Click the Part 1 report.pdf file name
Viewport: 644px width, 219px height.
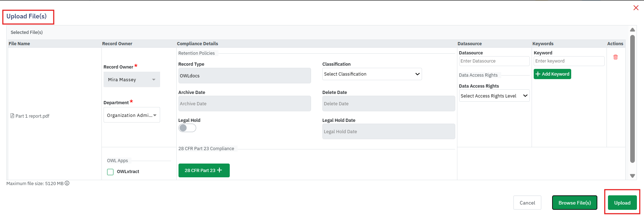[33, 116]
